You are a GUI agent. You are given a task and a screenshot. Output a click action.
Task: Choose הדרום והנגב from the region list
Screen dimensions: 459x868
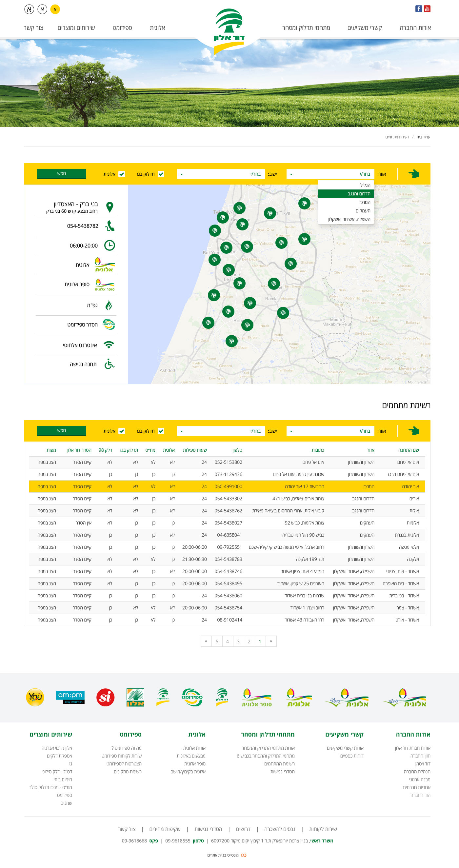point(346,194)
